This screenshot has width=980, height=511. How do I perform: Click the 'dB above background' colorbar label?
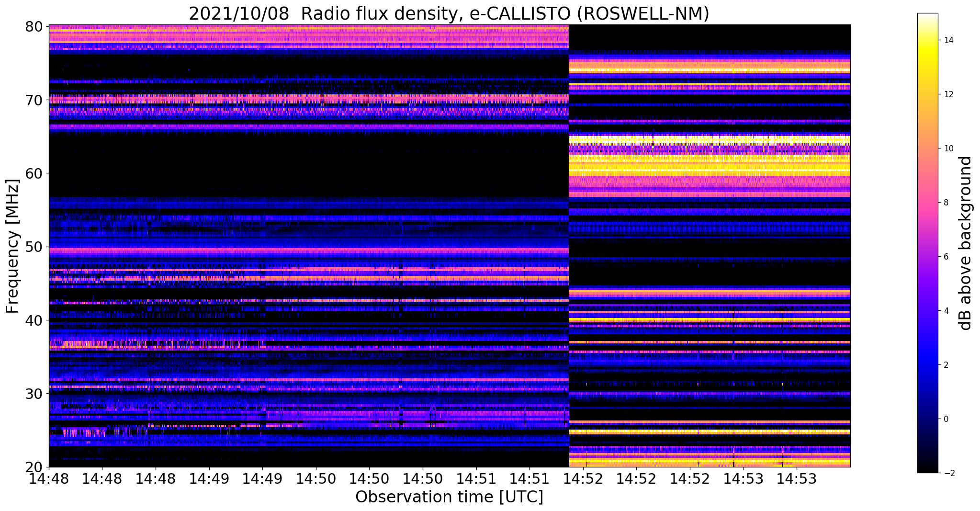click(965, 243)
